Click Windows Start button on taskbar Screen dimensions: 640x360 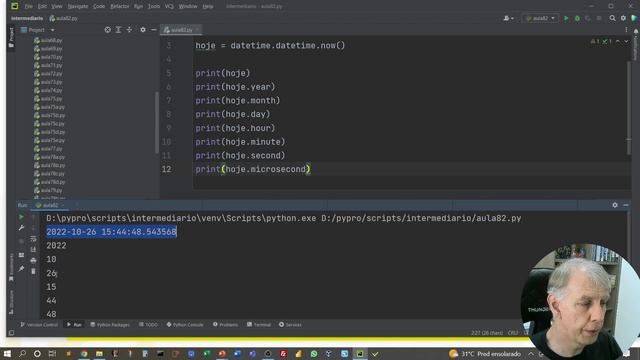(7, 354)
